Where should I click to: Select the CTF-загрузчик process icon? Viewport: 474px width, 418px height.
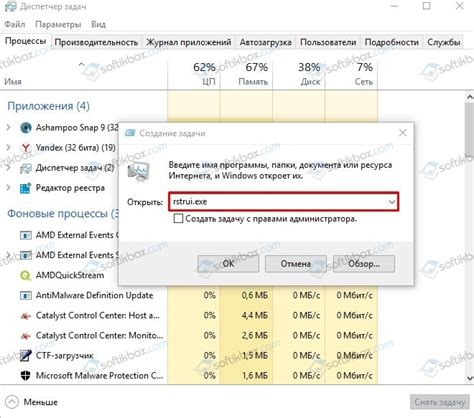click(26, 356)
